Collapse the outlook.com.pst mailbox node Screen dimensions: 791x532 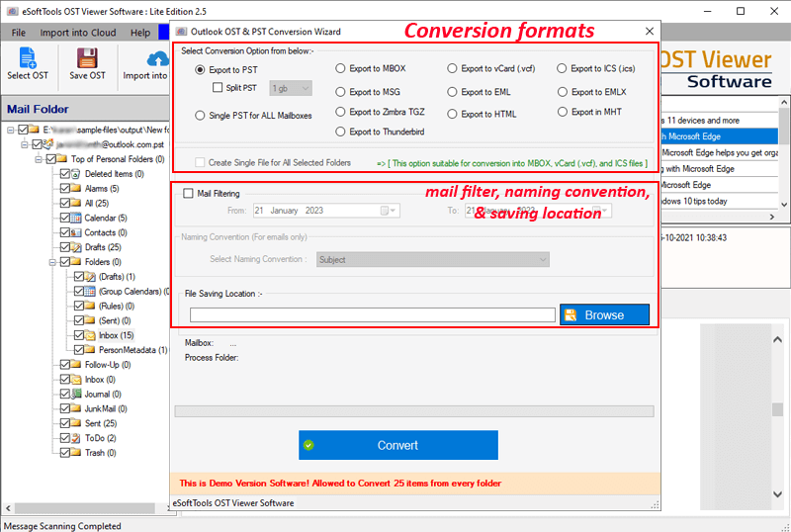click(24, 144)
